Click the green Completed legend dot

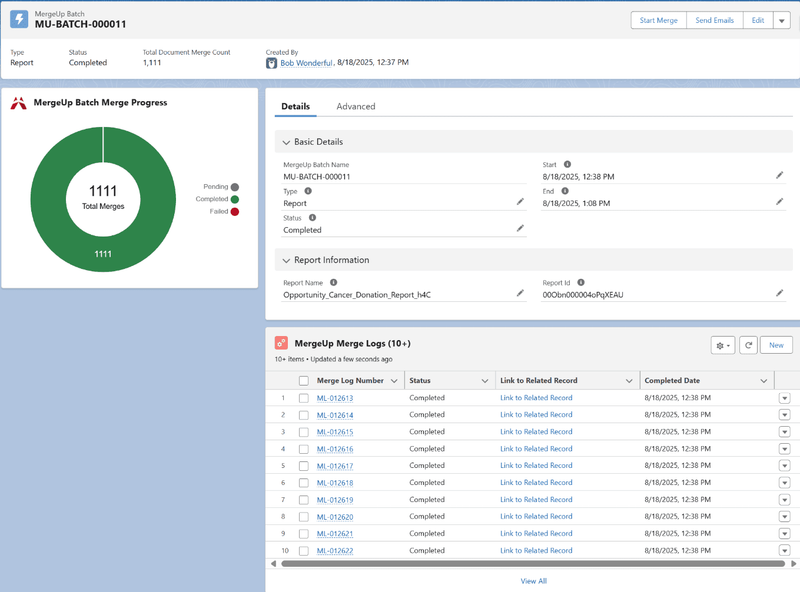point(235,199)
